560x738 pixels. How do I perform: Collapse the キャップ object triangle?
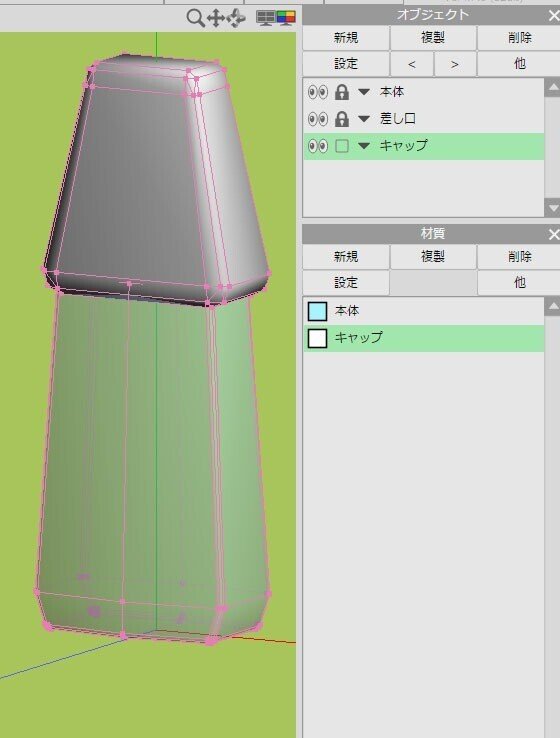[x=364, y=146]
